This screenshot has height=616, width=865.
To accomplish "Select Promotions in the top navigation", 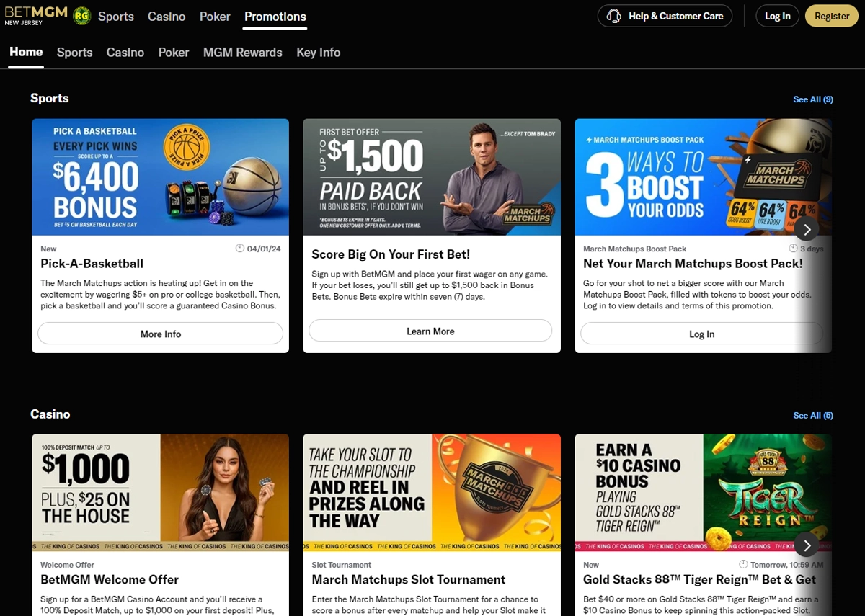I will [275, 16].
